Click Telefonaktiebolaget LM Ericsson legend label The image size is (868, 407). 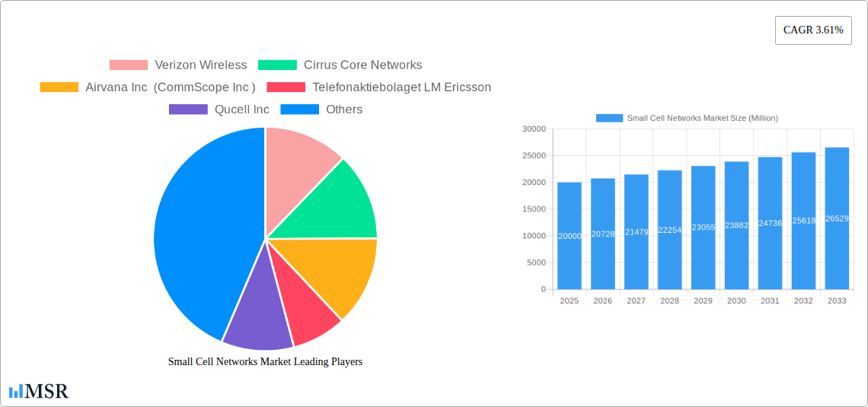point(401,87)
